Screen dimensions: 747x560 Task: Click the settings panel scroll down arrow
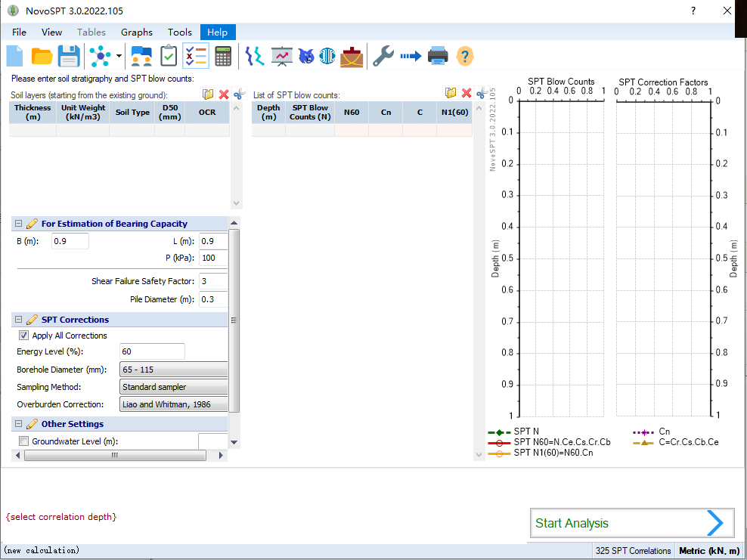[x=234, y=442]
